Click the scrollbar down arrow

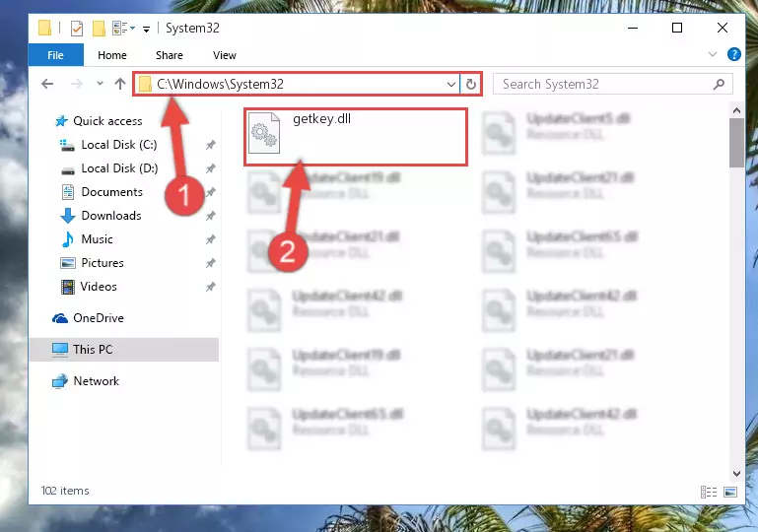(736, 474)
